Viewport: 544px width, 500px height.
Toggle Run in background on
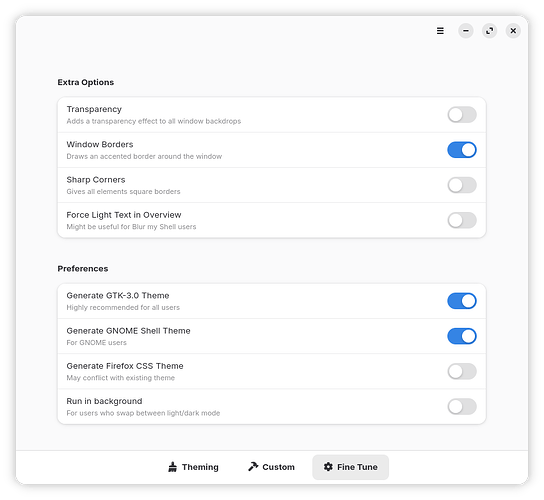(x=462, y=407)
